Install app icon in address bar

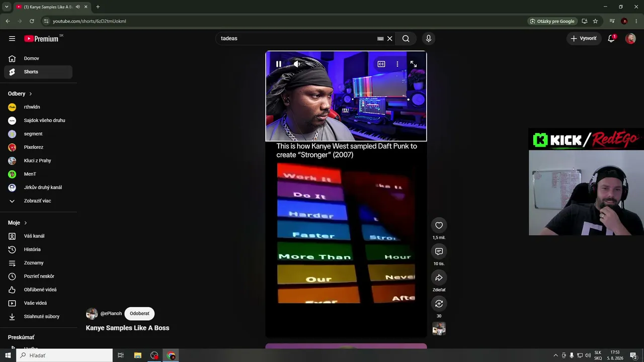click(585, 21)
